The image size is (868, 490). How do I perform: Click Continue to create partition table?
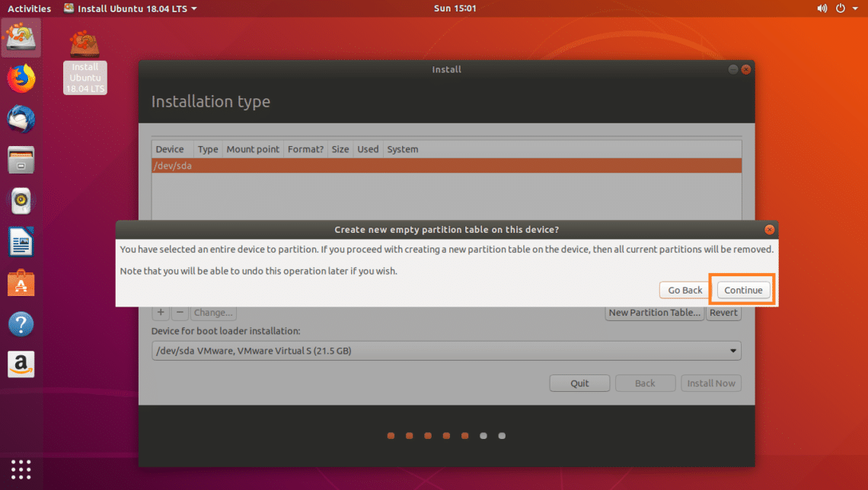[743, 290]
